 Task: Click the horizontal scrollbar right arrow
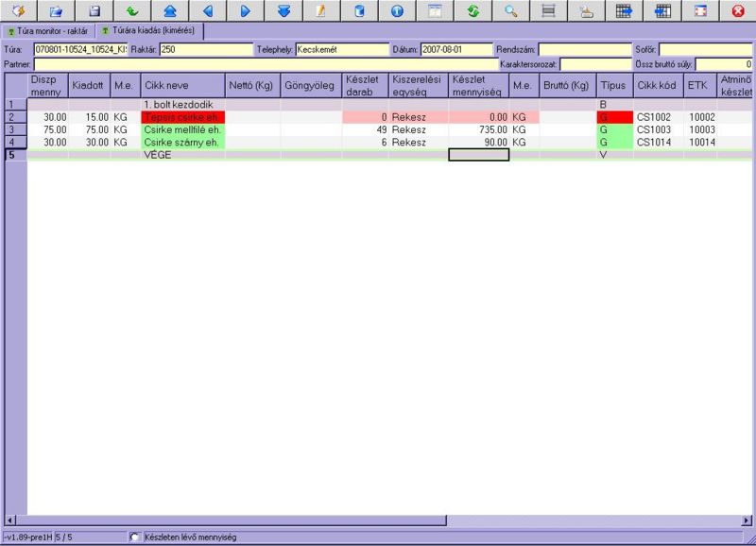point(745,520)
